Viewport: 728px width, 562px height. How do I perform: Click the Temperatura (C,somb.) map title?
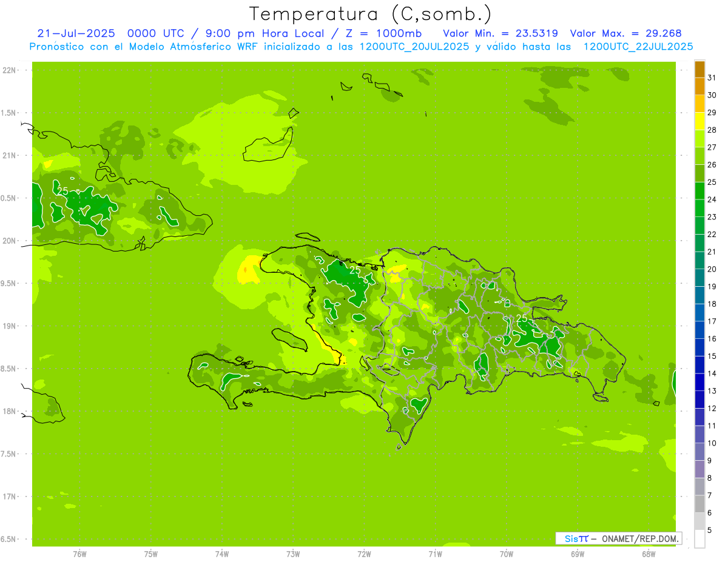tap(370, 13)
